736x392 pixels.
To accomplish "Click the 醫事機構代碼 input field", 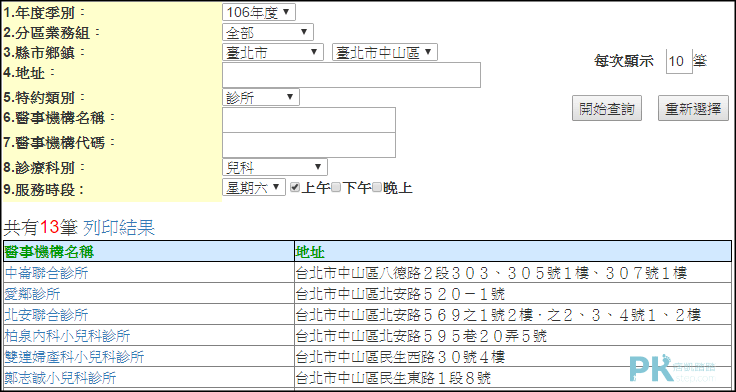I will 309,145.
